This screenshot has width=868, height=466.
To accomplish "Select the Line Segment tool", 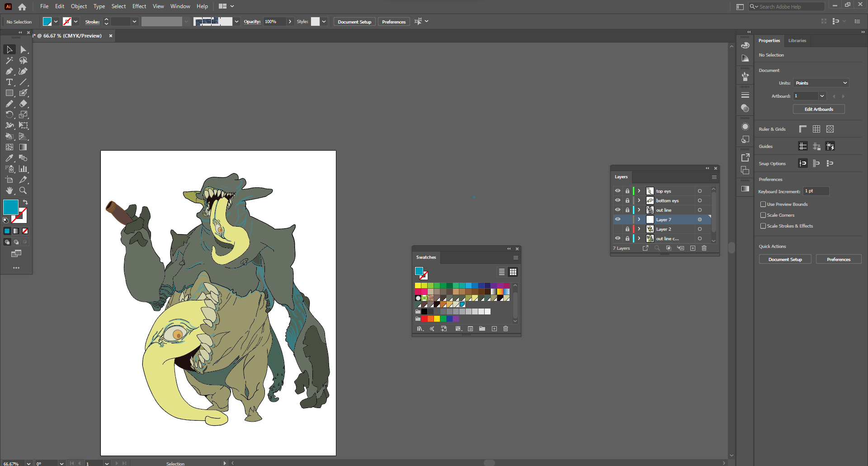I will pos(23,82).
